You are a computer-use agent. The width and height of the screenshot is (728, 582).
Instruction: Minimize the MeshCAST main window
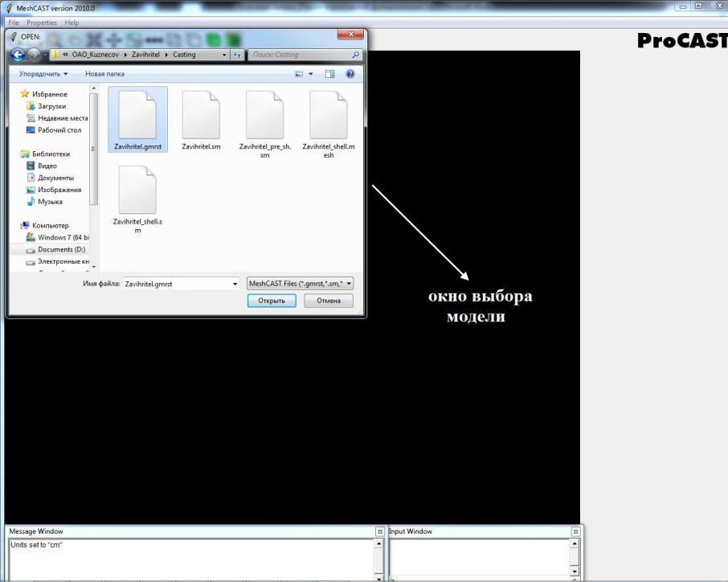(683, 6)
